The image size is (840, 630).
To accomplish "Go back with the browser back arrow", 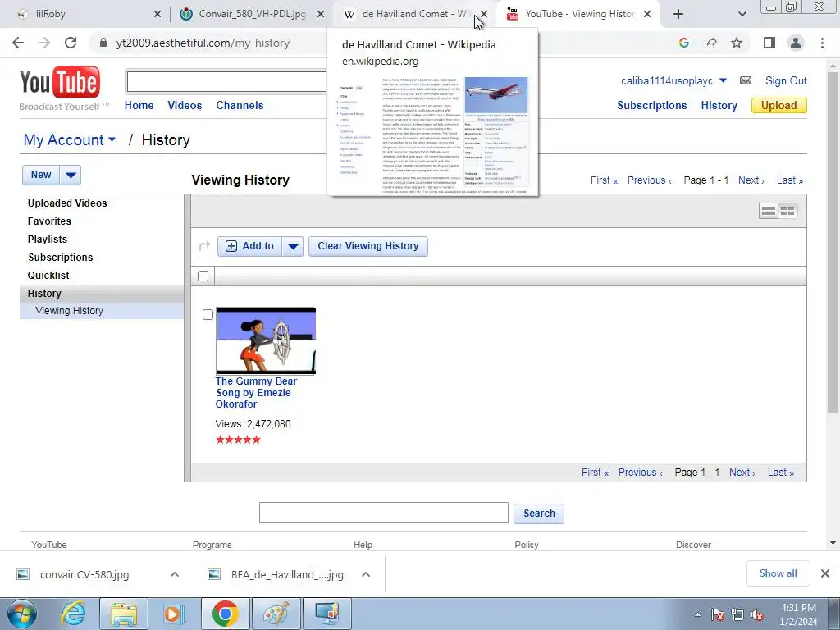I will (18, 43).
